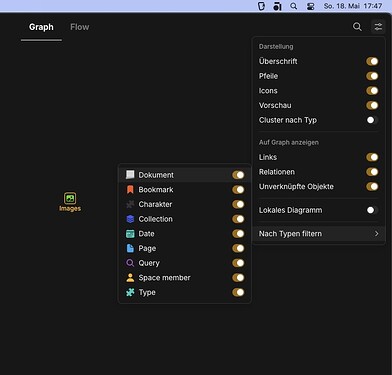The height and width of the screenshot is (375, 392).
Task: Disable the Überschrift toggle
Action: 372,61
